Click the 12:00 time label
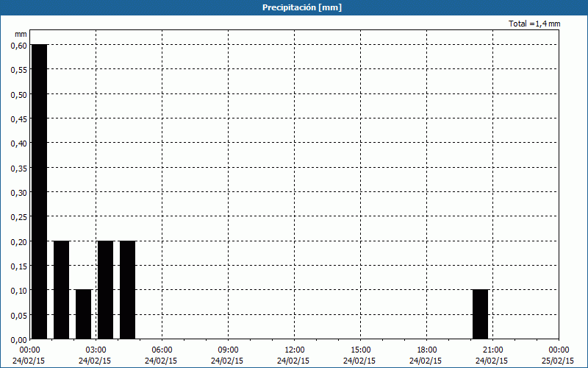 point(295,350)
